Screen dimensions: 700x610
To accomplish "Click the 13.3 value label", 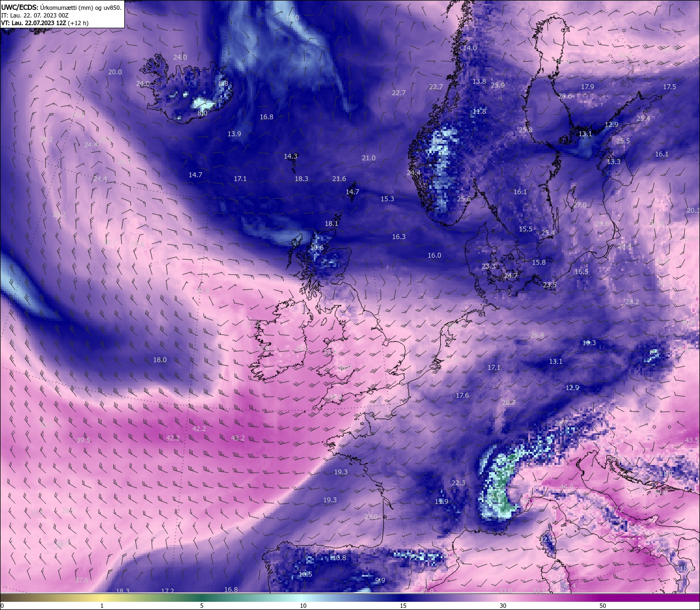I will point(614,162).
